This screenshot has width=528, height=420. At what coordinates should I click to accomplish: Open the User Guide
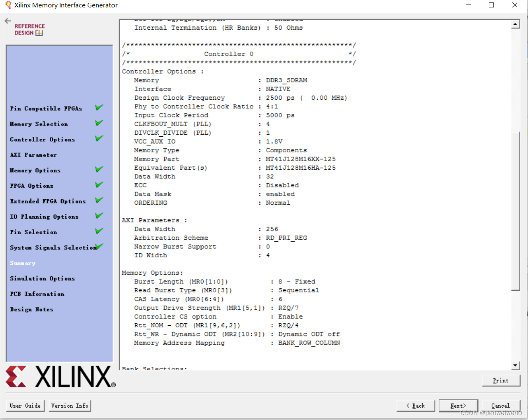pos(25,406)
